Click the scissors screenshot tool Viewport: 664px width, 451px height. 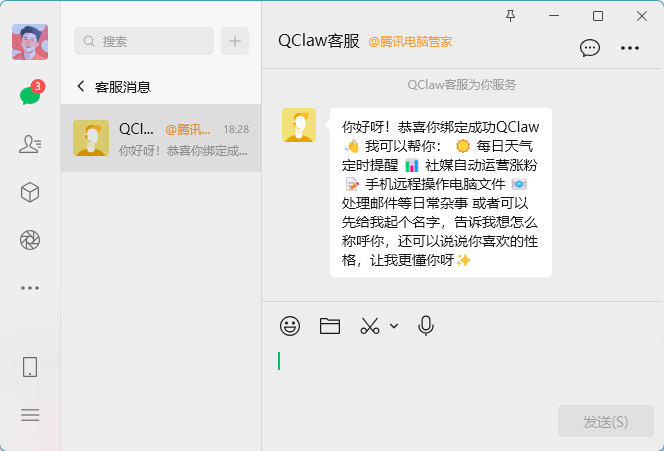(370, 326)
